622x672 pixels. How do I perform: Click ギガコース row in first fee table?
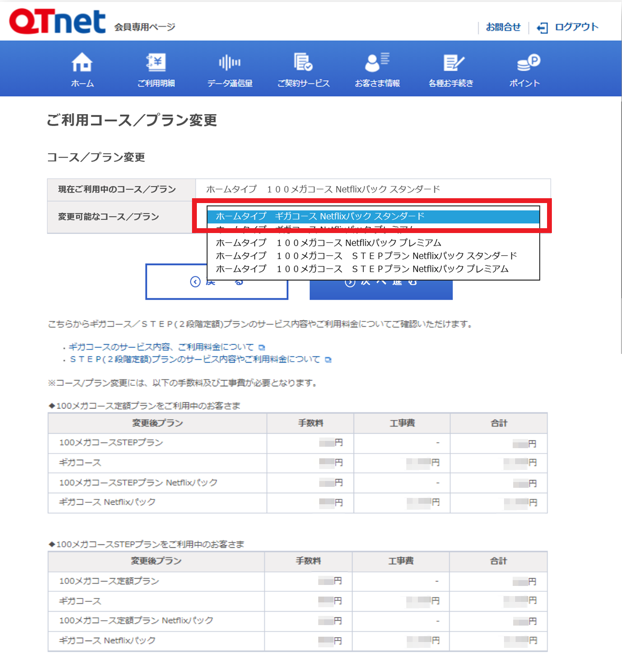point(297,463)
